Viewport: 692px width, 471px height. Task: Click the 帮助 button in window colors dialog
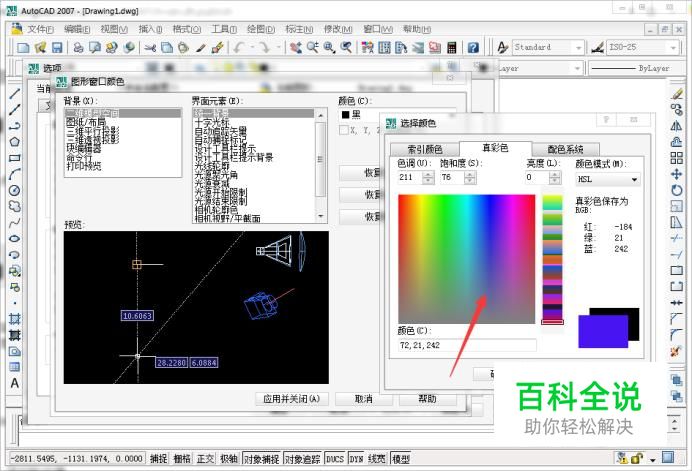click(427, 399)
